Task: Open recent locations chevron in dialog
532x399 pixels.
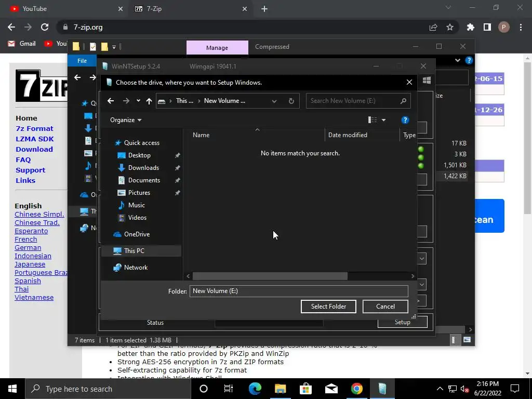Action: [x=138, y=101]
